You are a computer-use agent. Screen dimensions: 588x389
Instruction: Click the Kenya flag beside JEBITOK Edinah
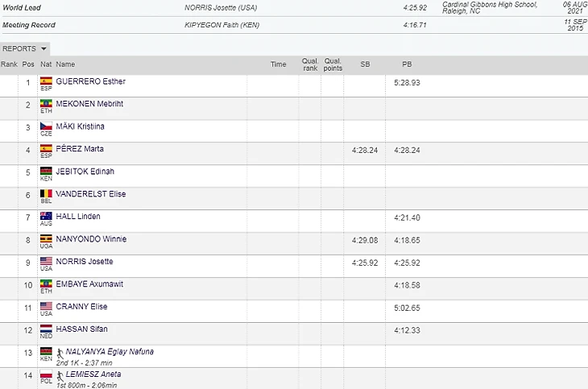point(46,172)
